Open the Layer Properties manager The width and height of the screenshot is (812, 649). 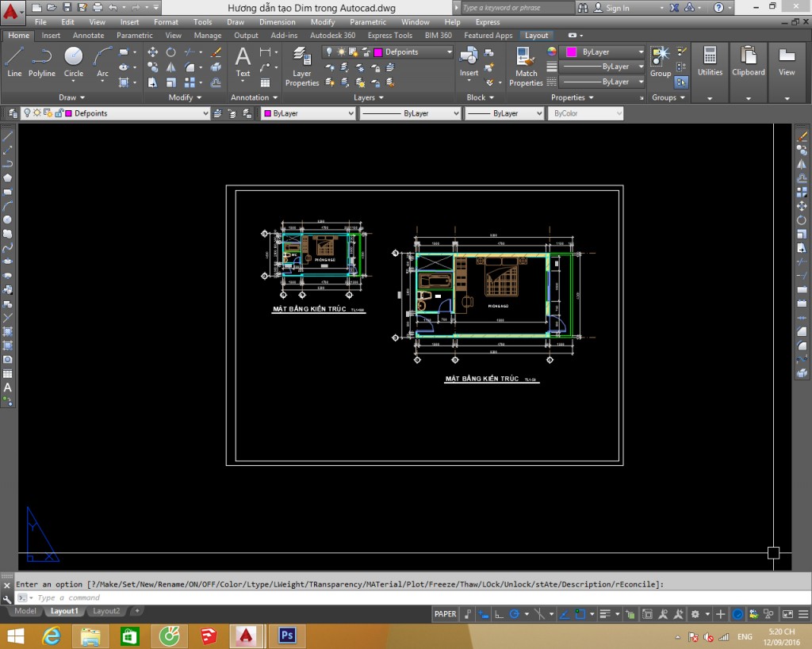[x=301, y=65]
